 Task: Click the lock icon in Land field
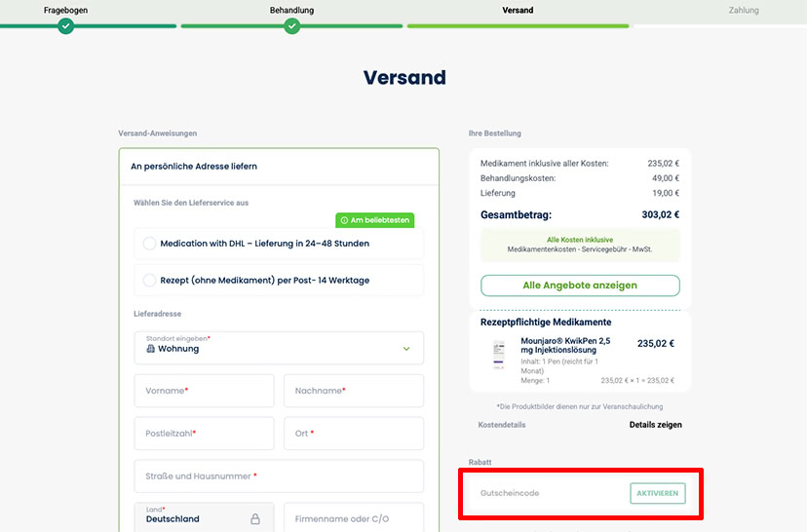point(254,518)
